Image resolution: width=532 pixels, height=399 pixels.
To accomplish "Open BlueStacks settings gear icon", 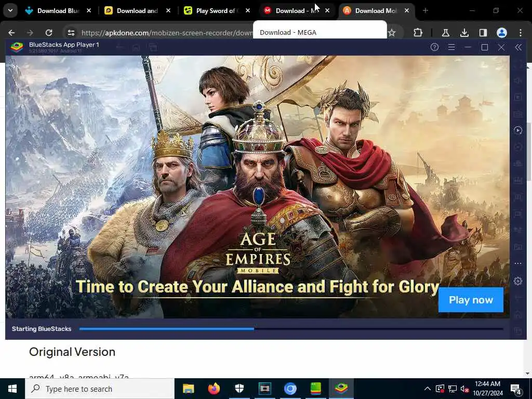I will pos(518,281).
